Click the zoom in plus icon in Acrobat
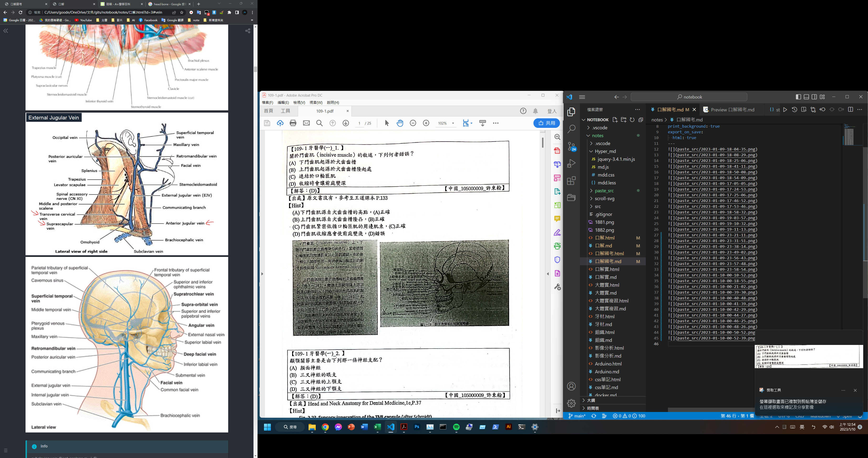 click(426, 123)
